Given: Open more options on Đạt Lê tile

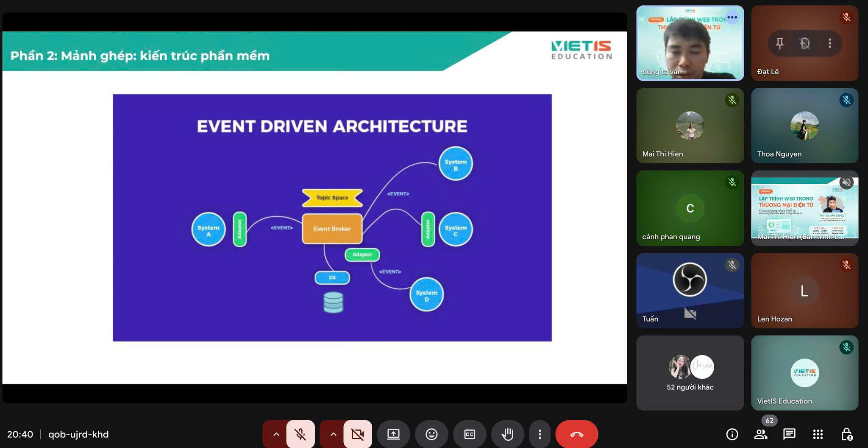Looking at the screenshot, I should [x=830, y=43].
